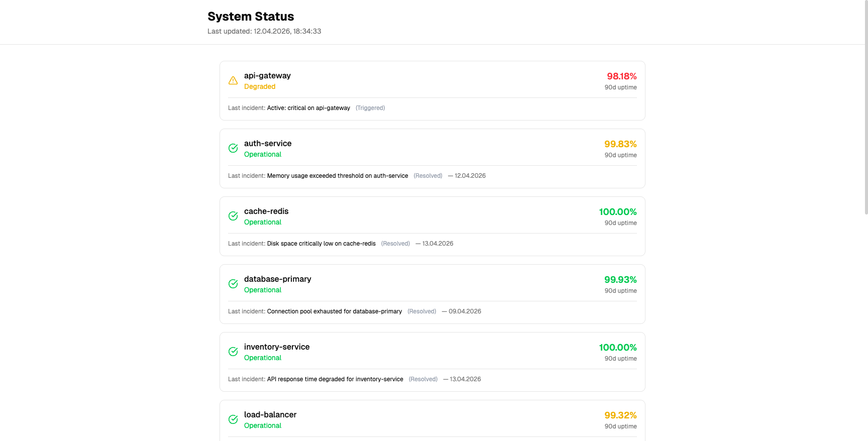
Task: Click the inventory-service Operational status label
Action: [x=263, y=358]
